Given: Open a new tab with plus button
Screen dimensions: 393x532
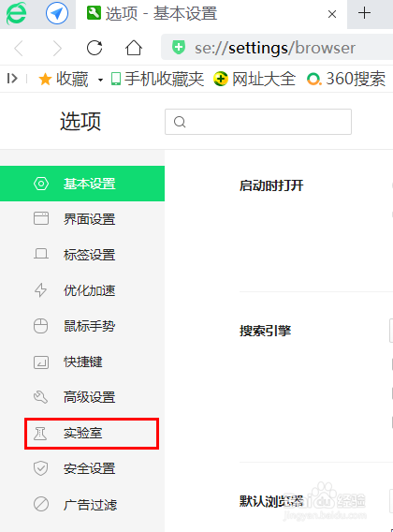Looking at the screenshot, I should pos(365,13).
